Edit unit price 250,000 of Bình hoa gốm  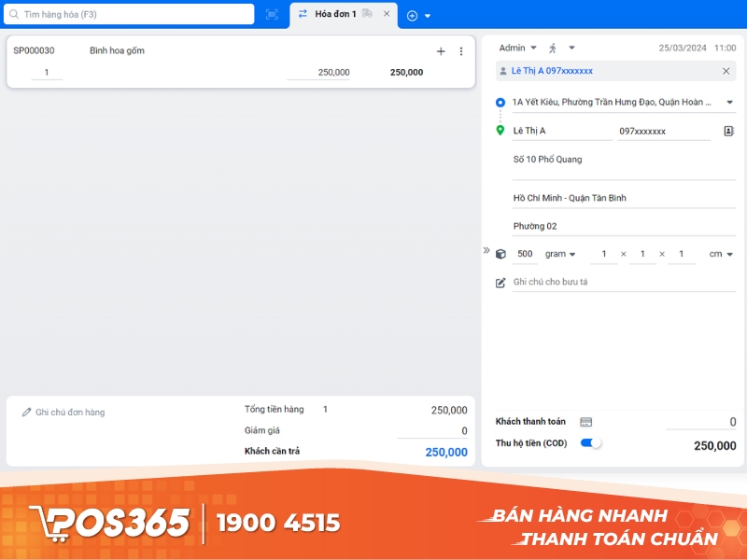[318, 73]
